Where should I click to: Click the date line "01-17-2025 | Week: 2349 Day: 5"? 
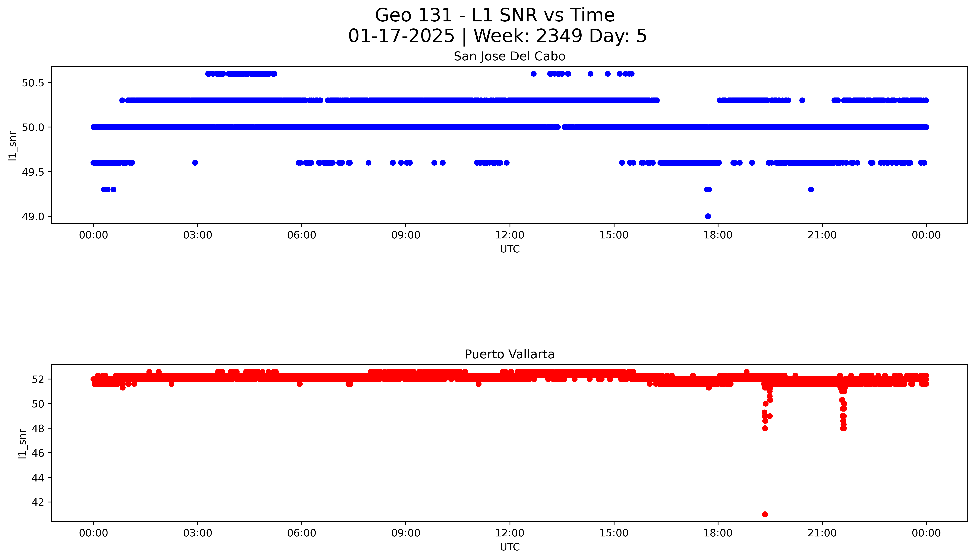pyautogui.click(x=497, y=36)
